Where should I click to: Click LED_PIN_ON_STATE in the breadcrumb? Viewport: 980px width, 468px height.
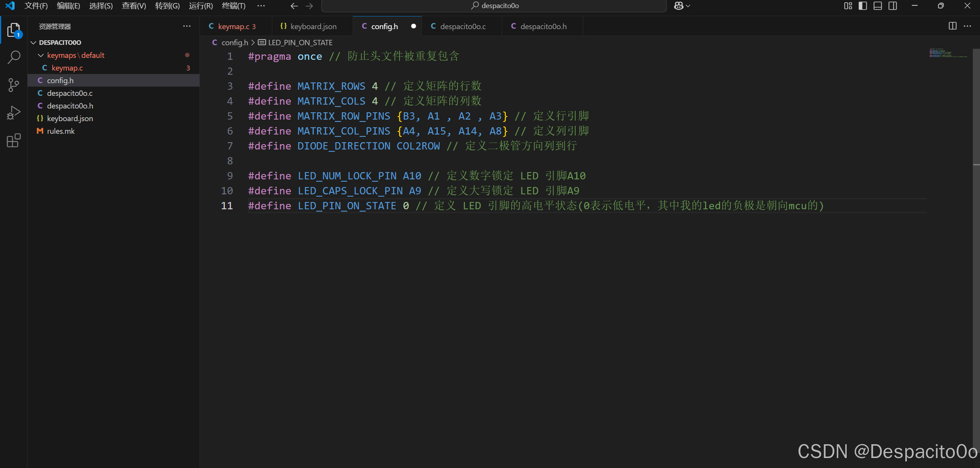(300, 43)
